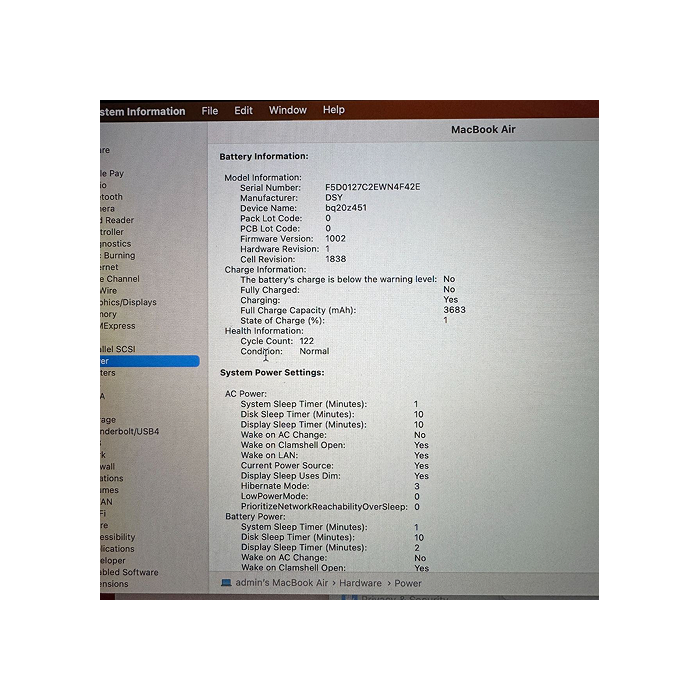Click Hibernate Mode value 3

[x=417, y=486]
